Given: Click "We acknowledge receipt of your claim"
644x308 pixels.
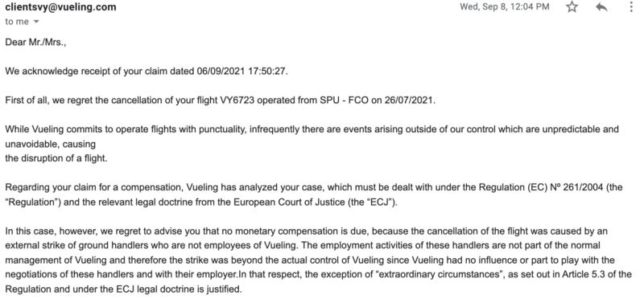Looking at the screenshot, I should (x=86, y=71).
